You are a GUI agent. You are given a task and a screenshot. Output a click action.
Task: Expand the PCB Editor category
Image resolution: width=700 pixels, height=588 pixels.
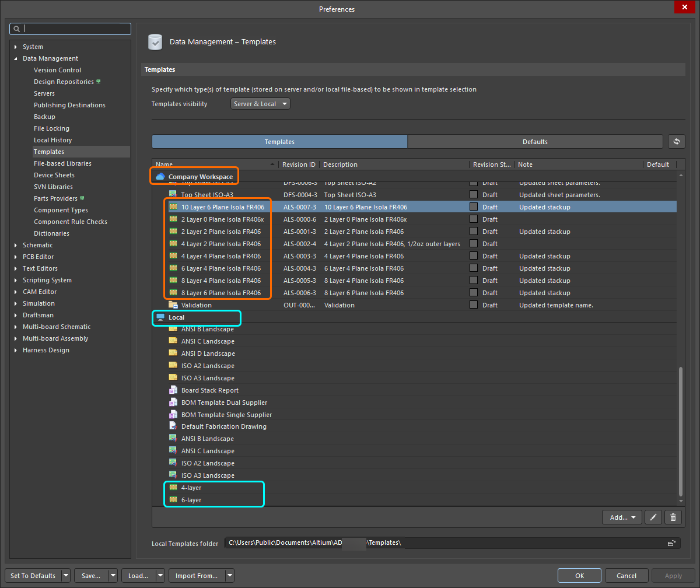15,257
